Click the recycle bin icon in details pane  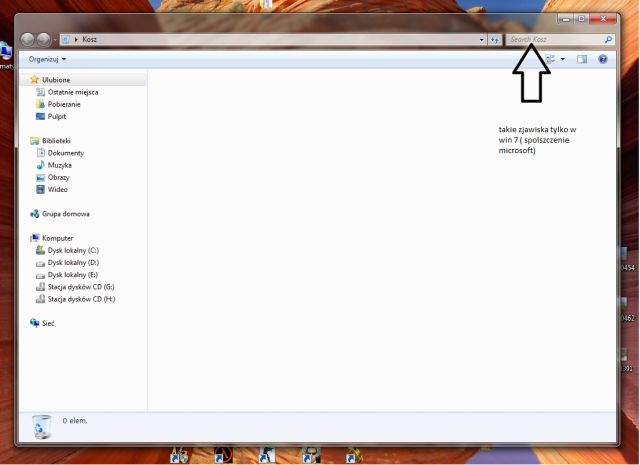[41, 426]
